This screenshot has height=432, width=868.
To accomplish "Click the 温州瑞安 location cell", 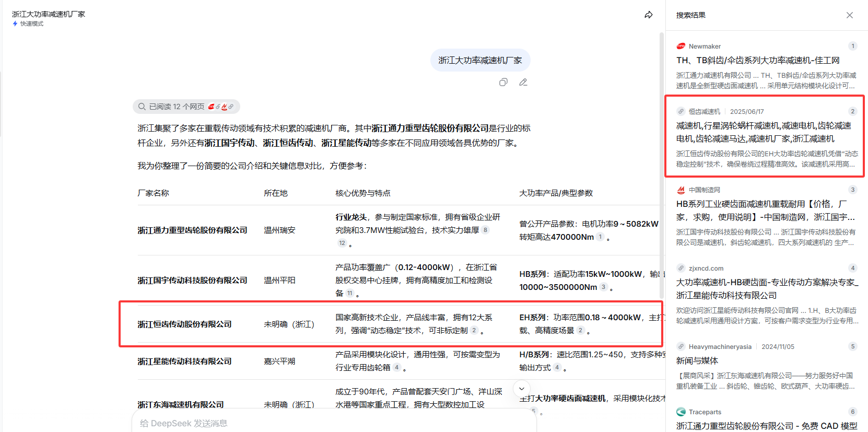I will point(279,230).
